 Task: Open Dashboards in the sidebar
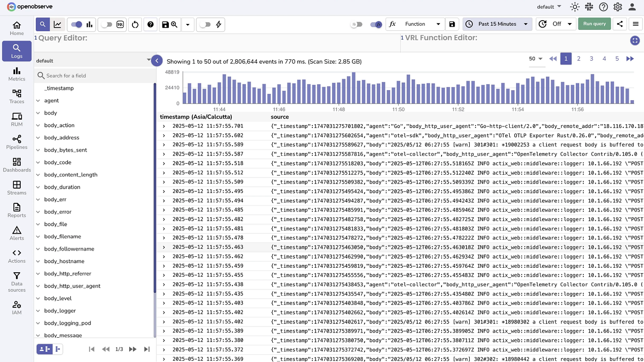coord(17,165)
